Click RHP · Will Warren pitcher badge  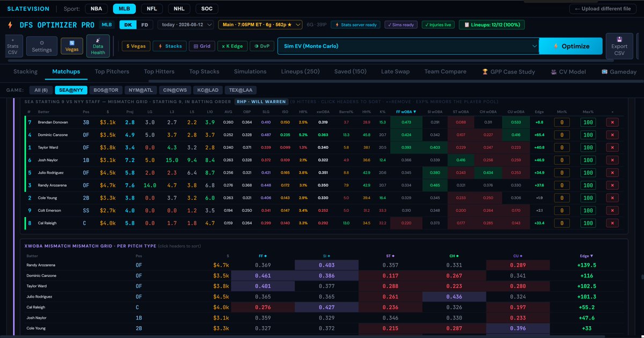pyautogui.click(x=260, y=101)
